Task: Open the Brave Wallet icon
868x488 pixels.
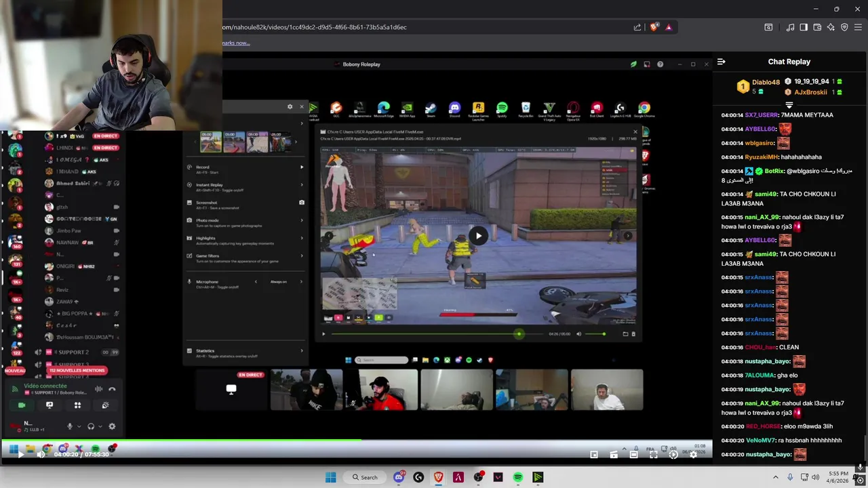Action: pyautogui.click(x=817, y=27)
